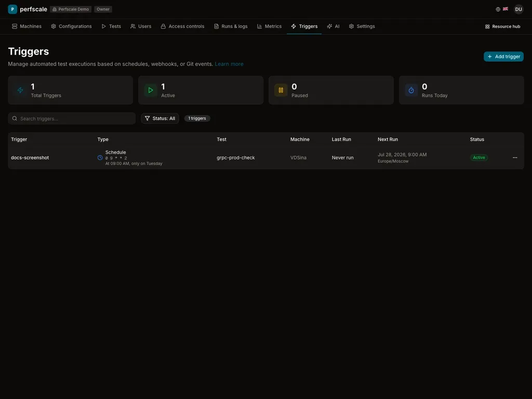
Task: Click the grpc-prod-check test cell
Action: (x=236, y=158)
